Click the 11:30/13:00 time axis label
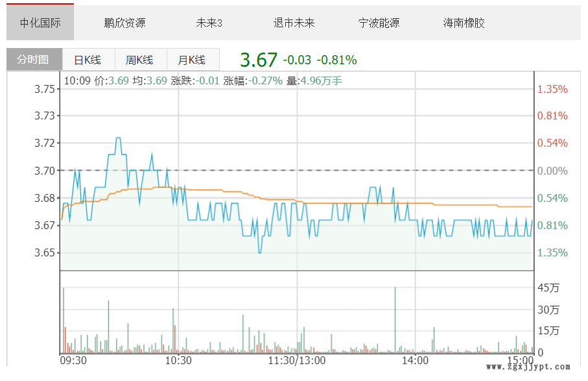The image size is (588, 381). click(297, 361)
